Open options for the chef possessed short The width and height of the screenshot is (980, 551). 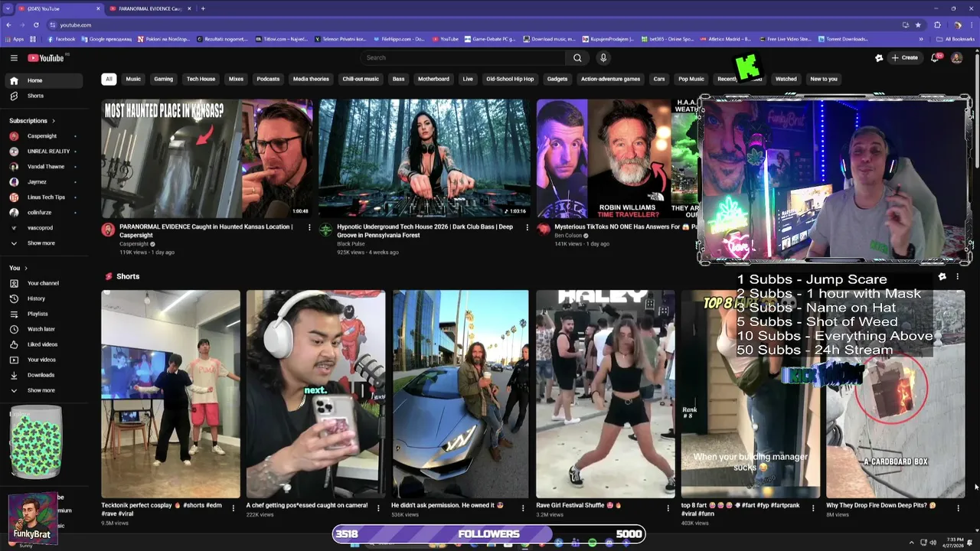(378, 507)
